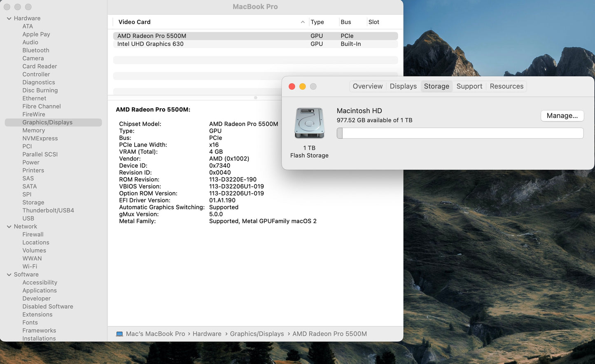
Task: Switch to the Overview tab
Action: click(367, 86)
